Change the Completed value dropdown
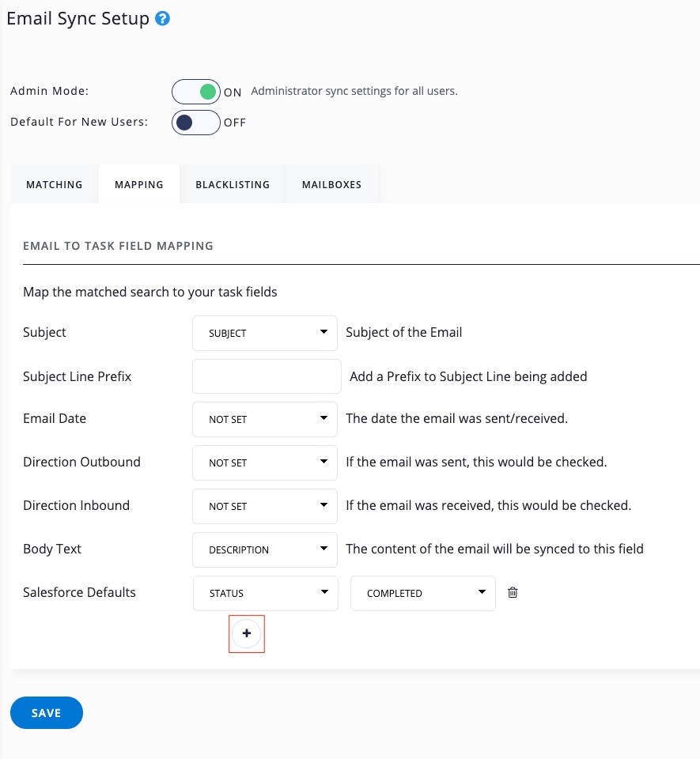 click(422, 593)
